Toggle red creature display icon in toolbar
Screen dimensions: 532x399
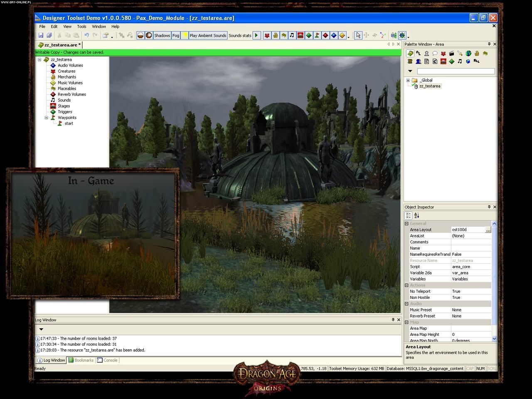[x=267, y=36]
